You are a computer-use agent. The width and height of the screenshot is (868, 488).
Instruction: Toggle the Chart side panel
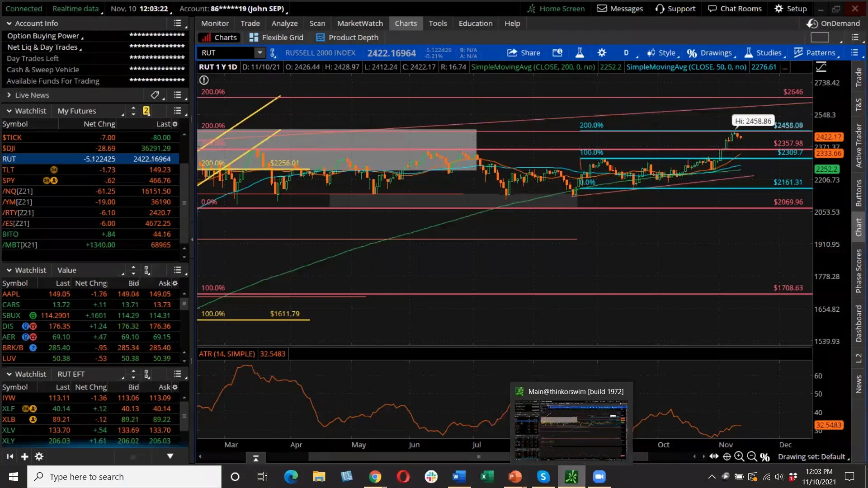coord(859,227)
